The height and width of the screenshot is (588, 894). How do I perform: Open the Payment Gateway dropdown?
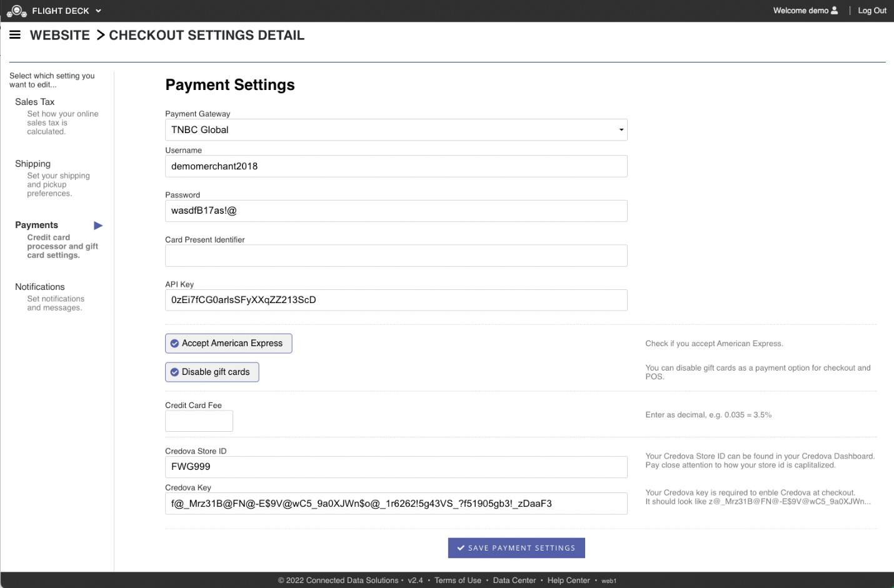click(x=396, y=130)
